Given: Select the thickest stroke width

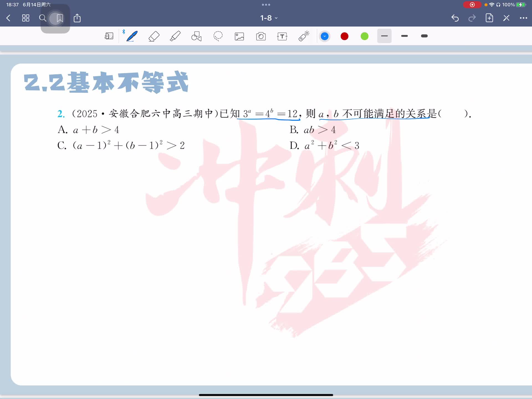Looking at the screenshot, I should 424,36.
